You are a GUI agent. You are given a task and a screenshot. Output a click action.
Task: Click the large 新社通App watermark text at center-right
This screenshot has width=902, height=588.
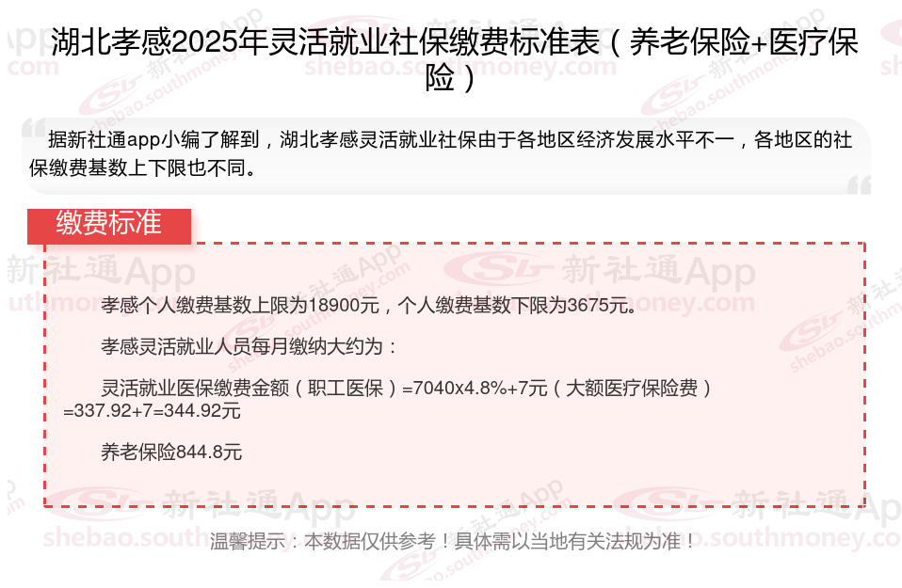pyautogui.click(x=659, y=270)
